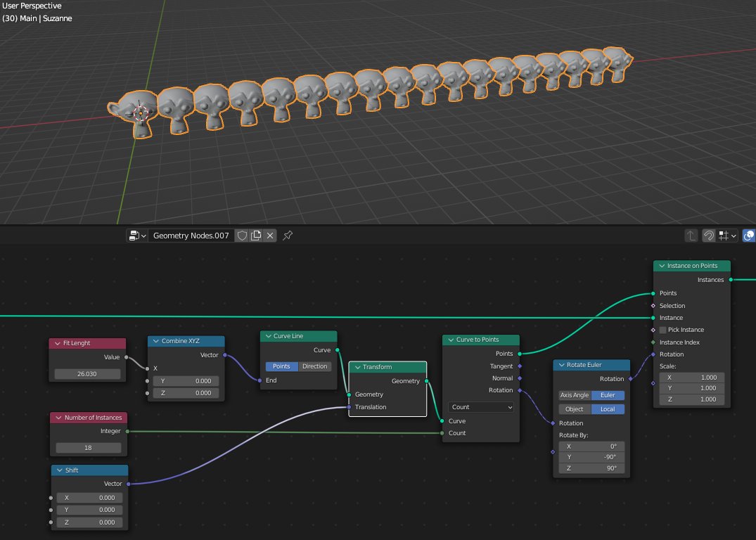Select Points mode in Curve Line node
The width and height of the screenshot is (756, 540).
tap(281, 366)
